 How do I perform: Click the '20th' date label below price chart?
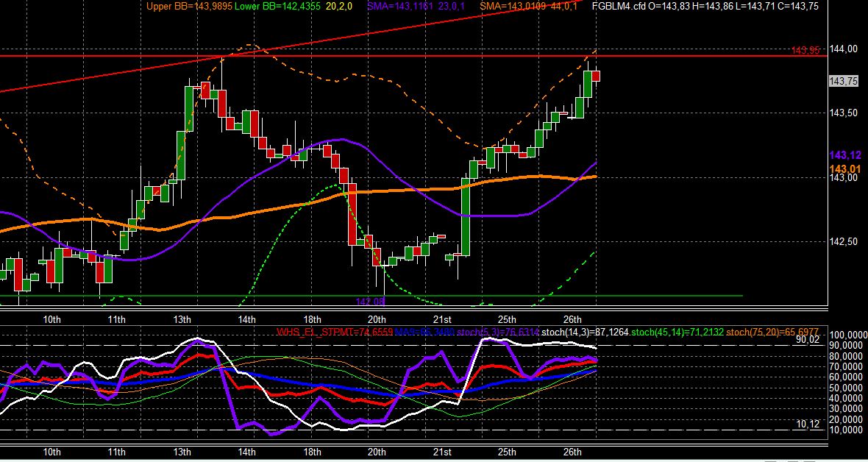coord(377,319)
